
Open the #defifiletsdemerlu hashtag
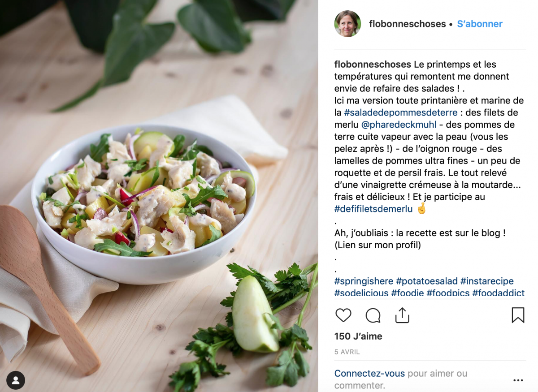click(373, 209)
